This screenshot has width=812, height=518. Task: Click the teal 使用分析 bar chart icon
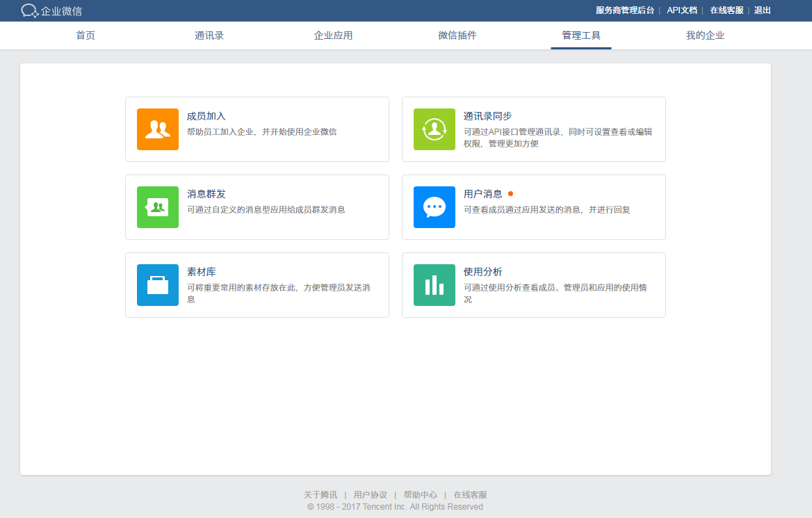point(434,285)
